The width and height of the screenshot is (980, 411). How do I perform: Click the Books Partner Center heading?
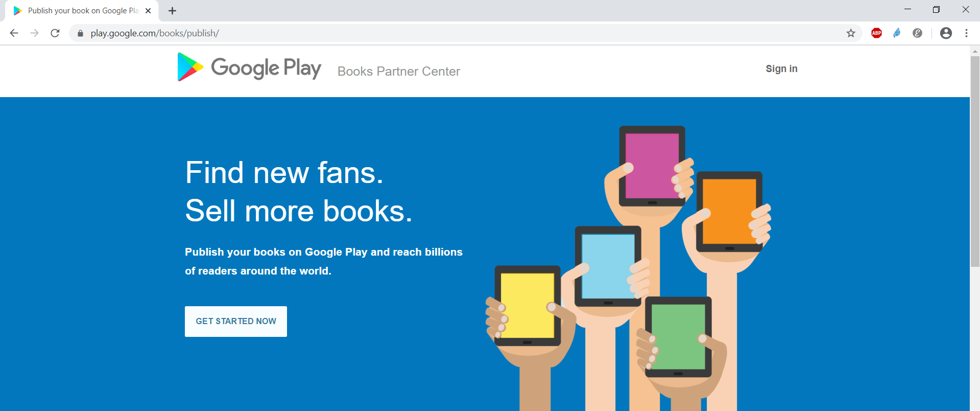[398, 71]
